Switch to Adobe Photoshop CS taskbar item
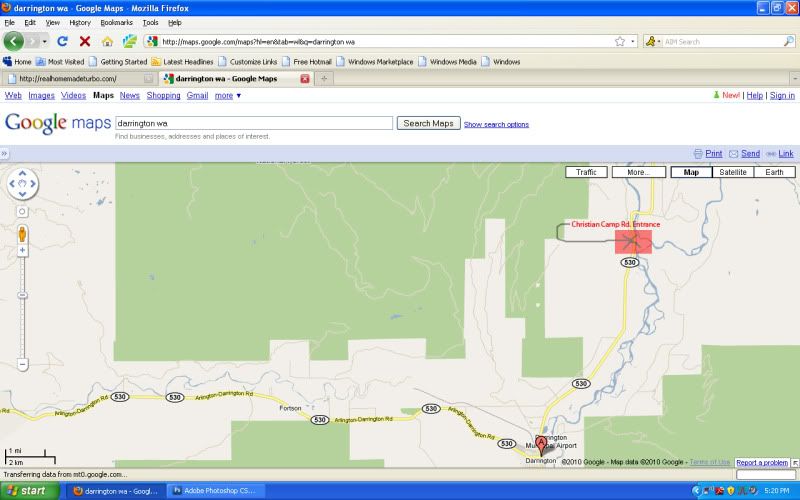Viewport: 800px width, 500px height. pyautogui.click(x=214, y=491)
